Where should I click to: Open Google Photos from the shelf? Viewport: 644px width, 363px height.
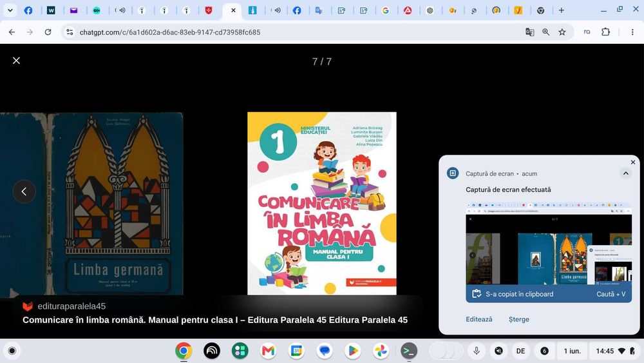point(381,351)
